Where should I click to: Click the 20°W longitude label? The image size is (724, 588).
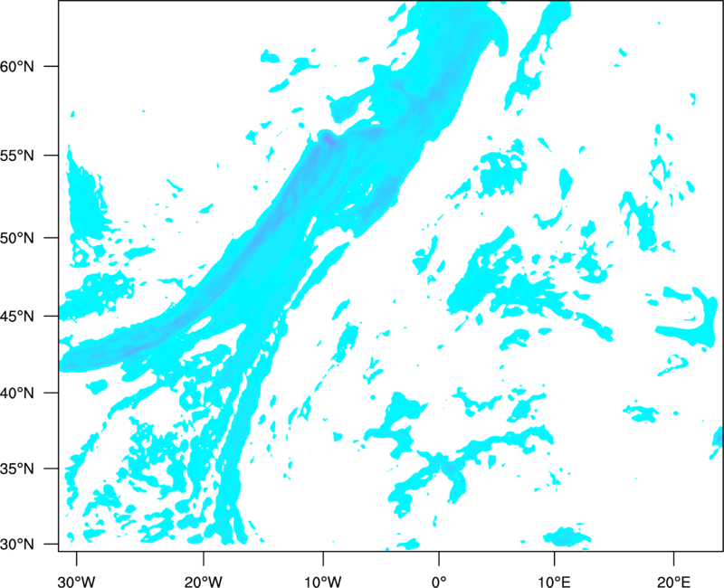tap(204, 582)
